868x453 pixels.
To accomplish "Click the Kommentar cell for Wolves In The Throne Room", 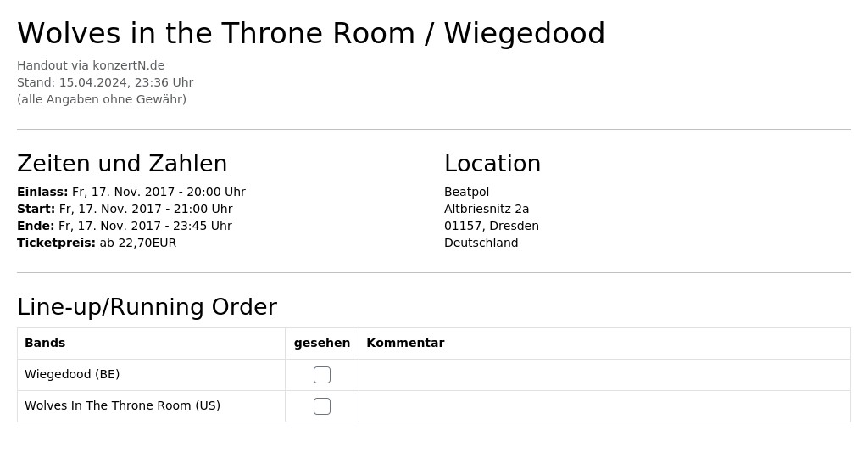I will (x=604, y=406).
